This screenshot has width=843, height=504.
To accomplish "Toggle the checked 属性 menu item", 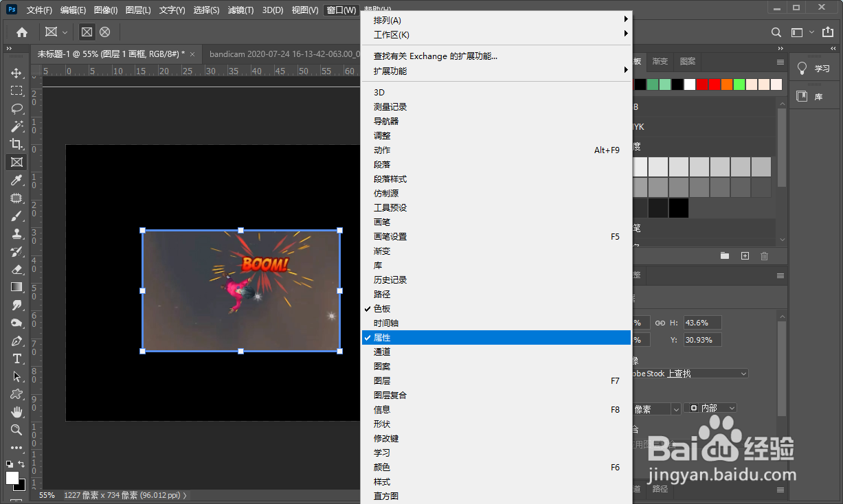I will pyautogui.click(x=495, y=338).
